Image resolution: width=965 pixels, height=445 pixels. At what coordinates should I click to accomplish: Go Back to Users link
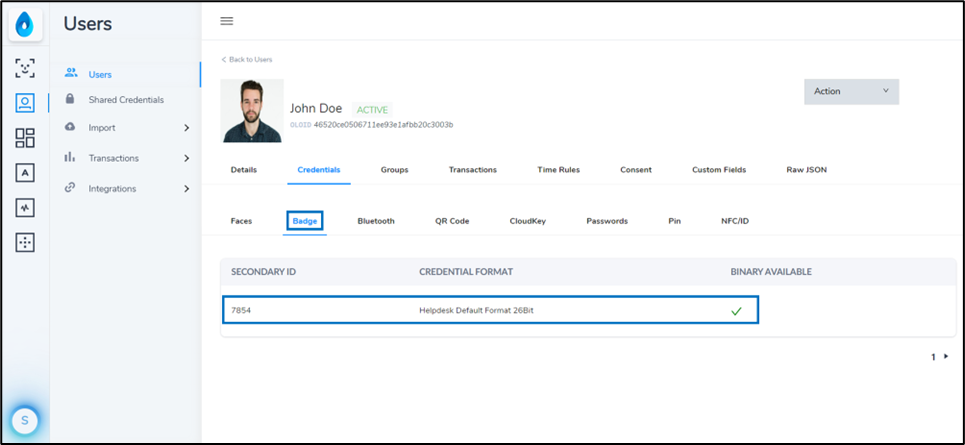click(x=247, y=60)
